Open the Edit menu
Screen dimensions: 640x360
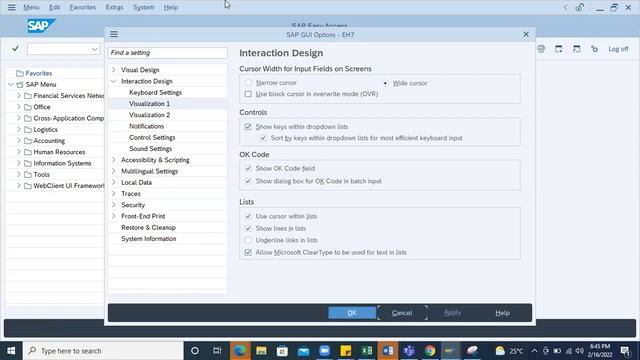point(54,7)
